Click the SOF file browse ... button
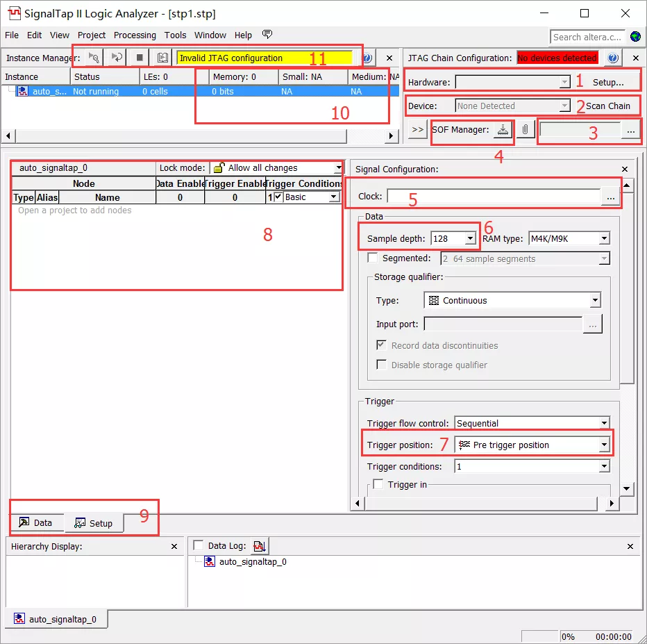The image size is (647, 644). [630, 131]
